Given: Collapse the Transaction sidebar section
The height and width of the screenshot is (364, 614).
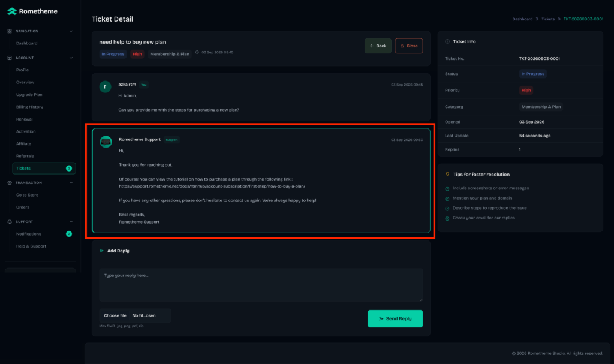Looking at the screenshot, I should 71,183.
